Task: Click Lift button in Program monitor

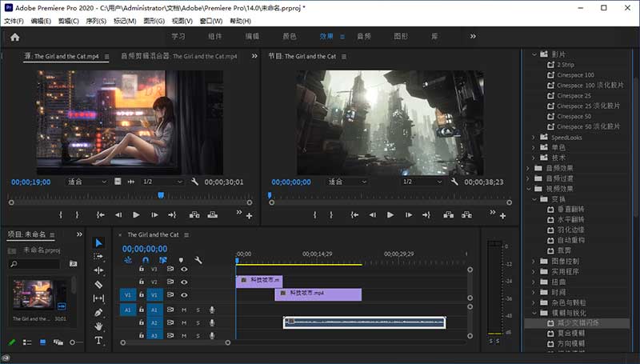Action: coord(448,214)
